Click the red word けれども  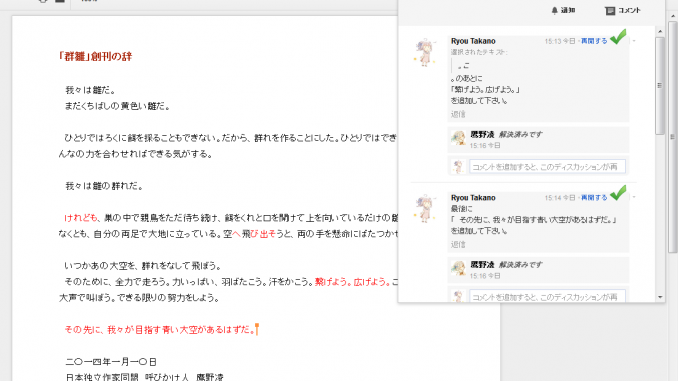click(81, 218)
